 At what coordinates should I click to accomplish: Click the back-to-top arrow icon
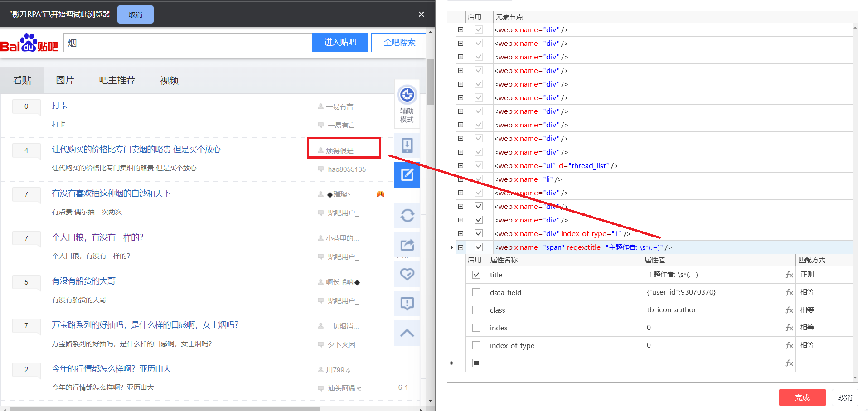tap(407, 333)
